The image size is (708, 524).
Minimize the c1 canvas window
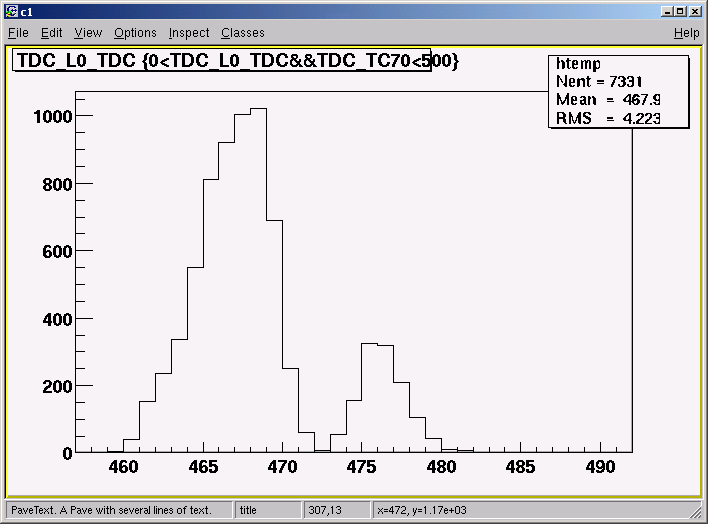pos(667,11)
